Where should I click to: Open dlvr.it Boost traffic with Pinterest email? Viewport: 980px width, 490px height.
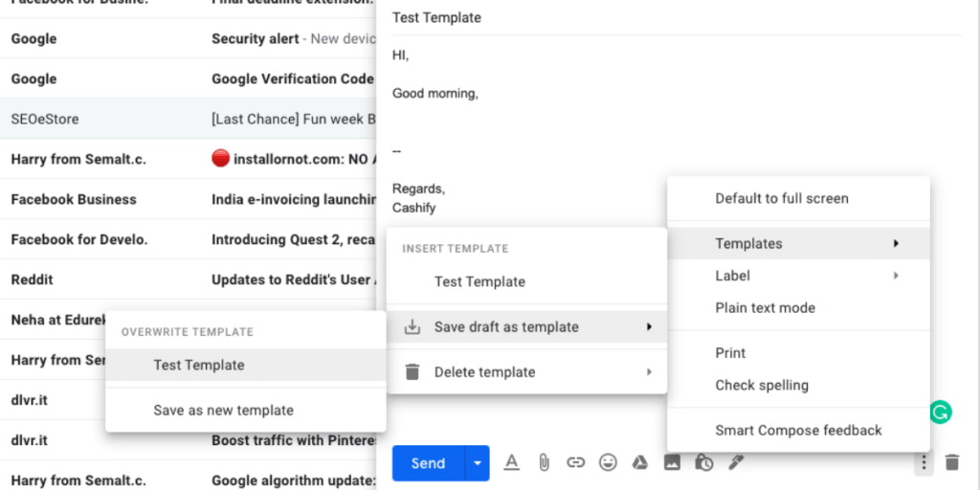click(189, 440)
